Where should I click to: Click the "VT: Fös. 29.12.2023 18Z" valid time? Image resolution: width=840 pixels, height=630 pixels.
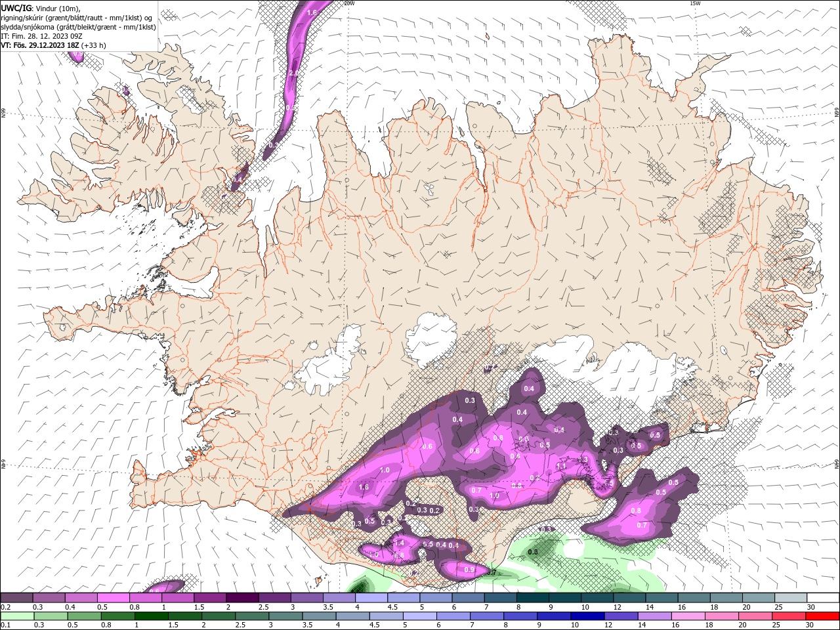(x=40, y=45)
